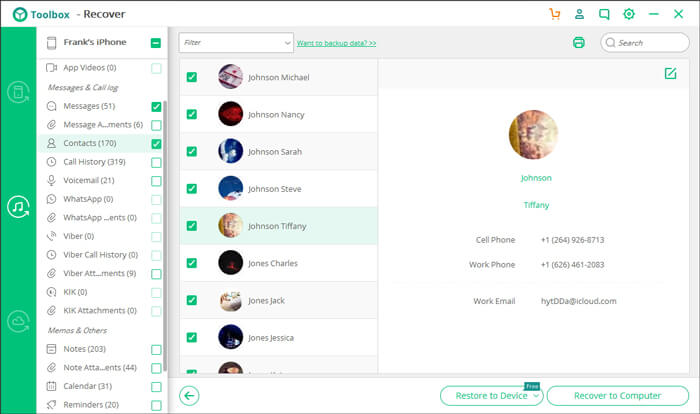Open the user account icon
This screenshot has width=700, height=414.
579,14
